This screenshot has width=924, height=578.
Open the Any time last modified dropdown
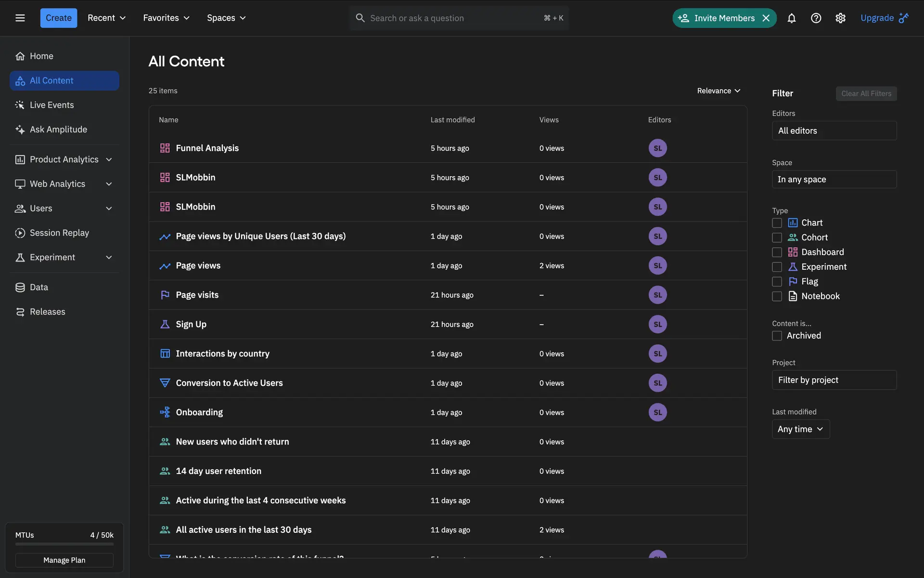(x=800, y=429)
